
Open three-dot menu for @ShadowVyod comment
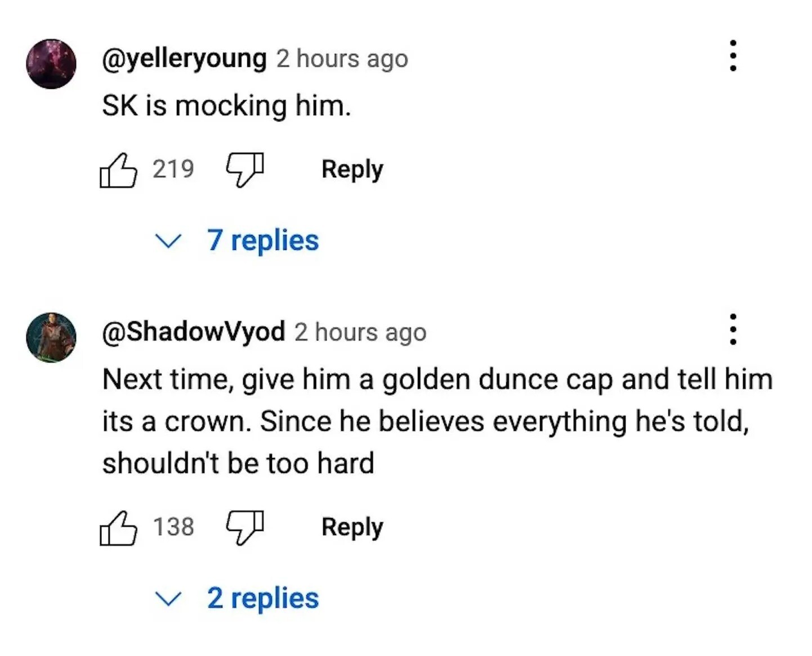pos(733,329)
